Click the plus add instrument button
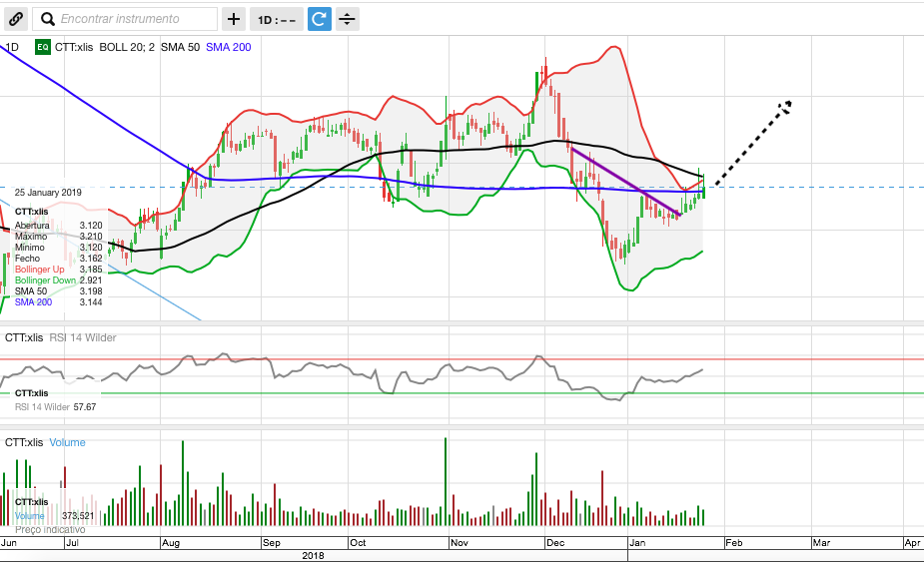The width and height of the screenshot is (924, 562). pos(233,19)
